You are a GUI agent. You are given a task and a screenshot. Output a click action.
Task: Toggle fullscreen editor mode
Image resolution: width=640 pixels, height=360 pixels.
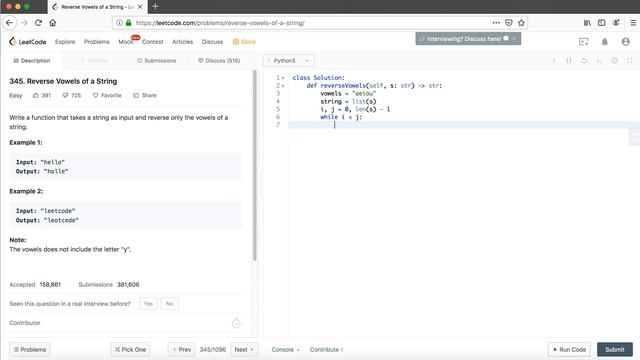coord(629,60)
